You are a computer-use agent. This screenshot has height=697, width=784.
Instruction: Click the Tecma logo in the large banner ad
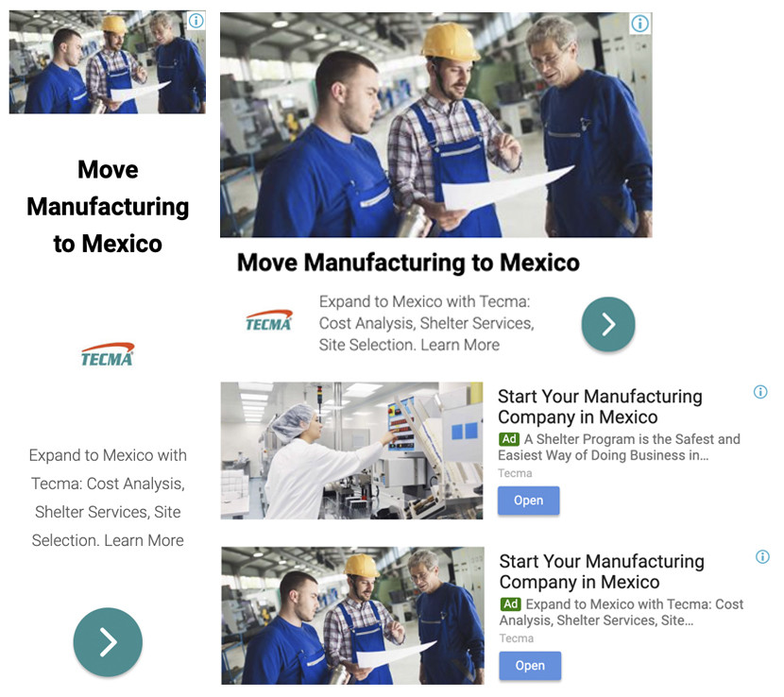(269, 321)
